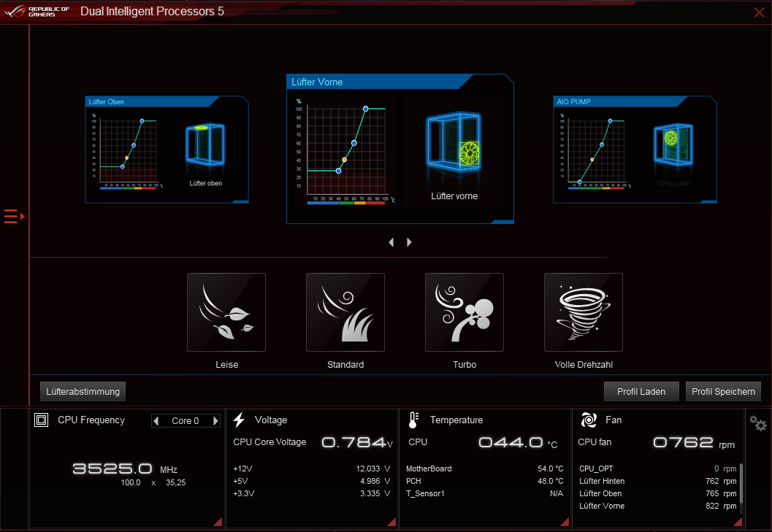This screenshot has height=532, width=772.
Task: Open monitor settings gear icon
Action: (x=757, y=423)
